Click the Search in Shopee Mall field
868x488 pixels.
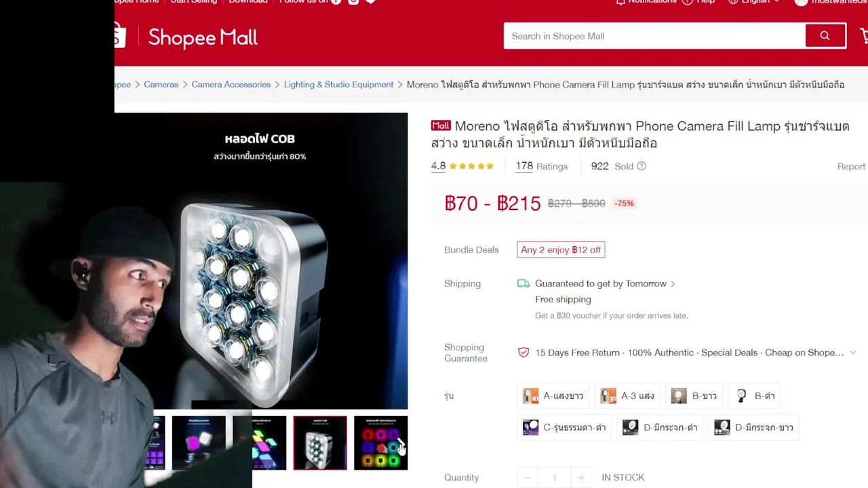(x=654, y=36)
